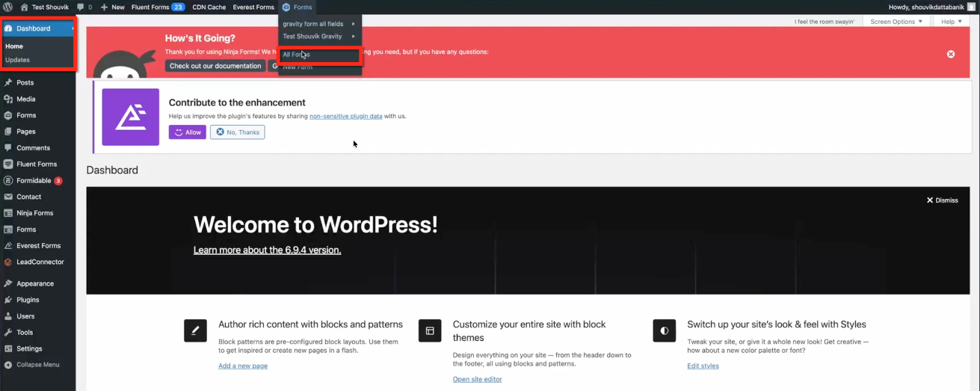This screenshot has width=980, height=391.
Task: Click the plus icon beside New
Action: pyautogui.click(x=104, y=7)
